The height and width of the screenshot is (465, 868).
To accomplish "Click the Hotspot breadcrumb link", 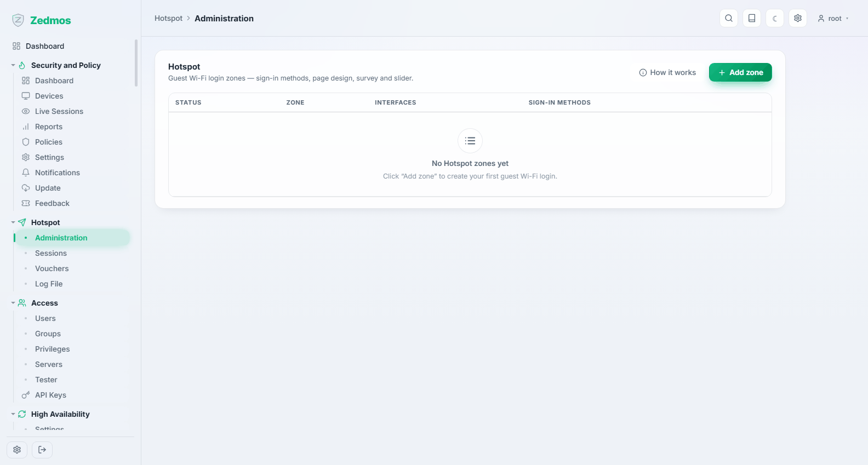I will [x=168, y=18].
